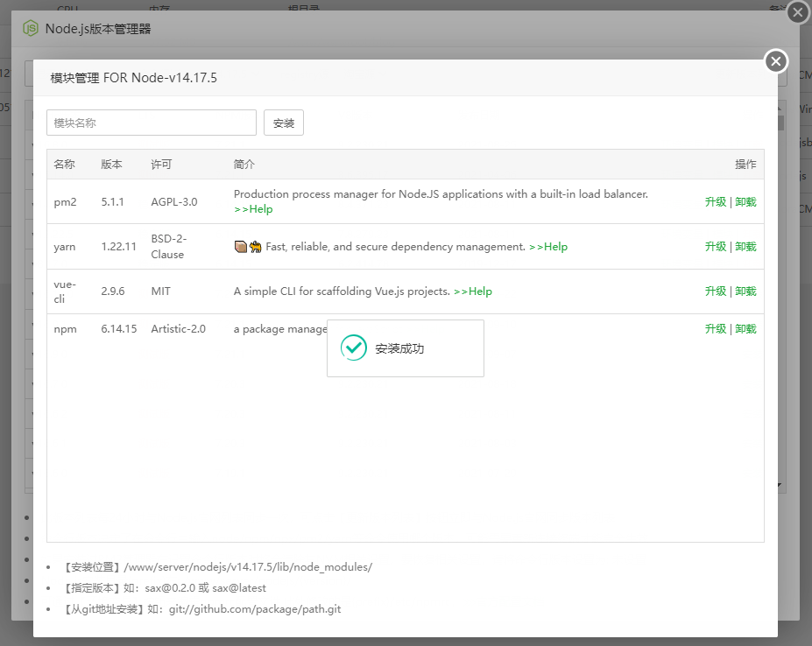This screenshot has width=812, height=646.
Task: Uninstall the yarn module
Action: 745,246
